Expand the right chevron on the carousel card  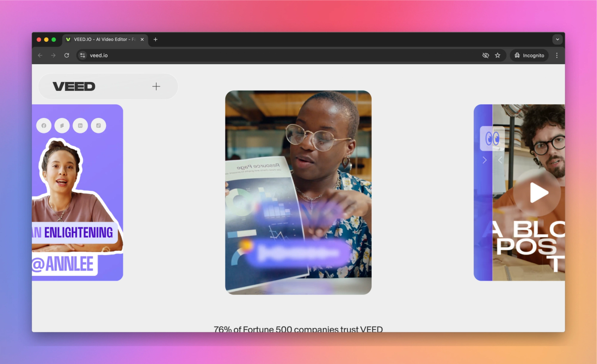click(x=484, y=160)
